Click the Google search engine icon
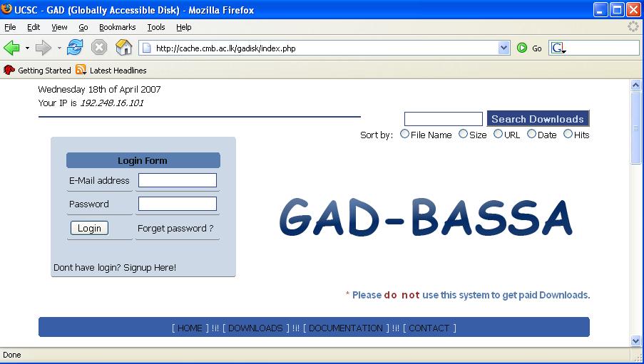Screen dimensions: 644x364 tap(558, 48)
